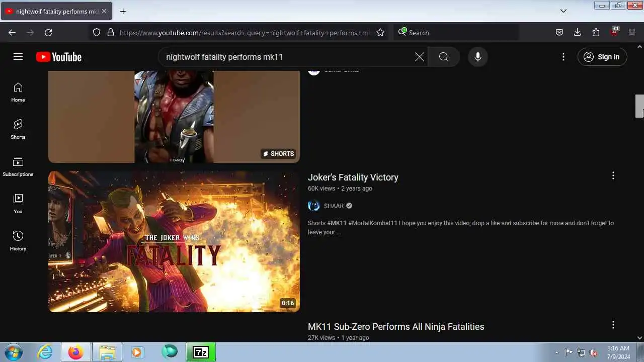
Task: Click the scrollbar down arrow
Action: [639, 338]
